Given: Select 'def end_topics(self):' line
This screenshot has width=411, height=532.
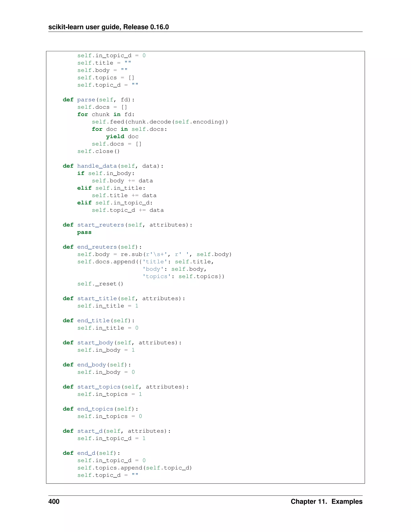Looking at the screenshot, I should tap(100, 409).
